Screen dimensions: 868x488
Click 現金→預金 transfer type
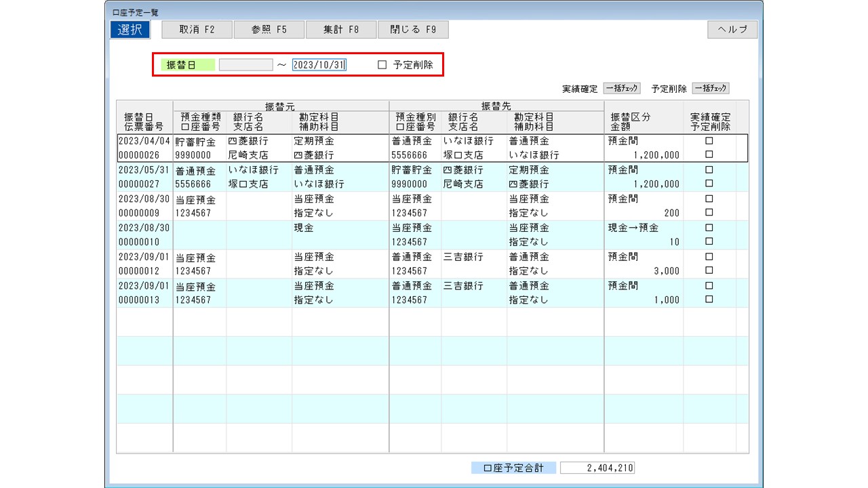click(633, 228)
